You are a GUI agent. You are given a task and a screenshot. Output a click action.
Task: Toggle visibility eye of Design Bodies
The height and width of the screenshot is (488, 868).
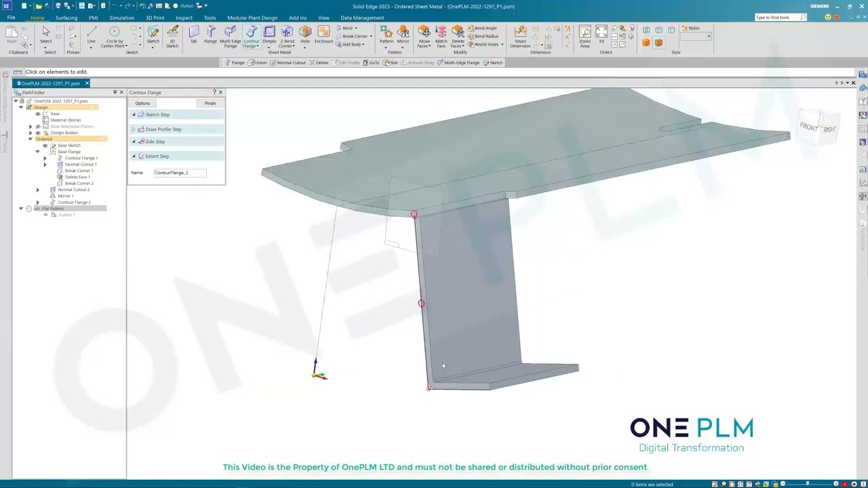(x=38, y=133)
